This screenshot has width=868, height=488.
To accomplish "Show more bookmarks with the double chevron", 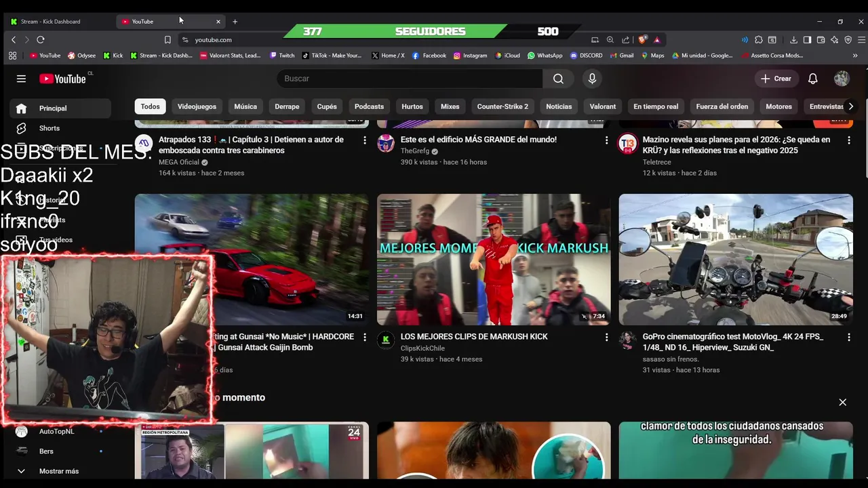I will (855, 56).
